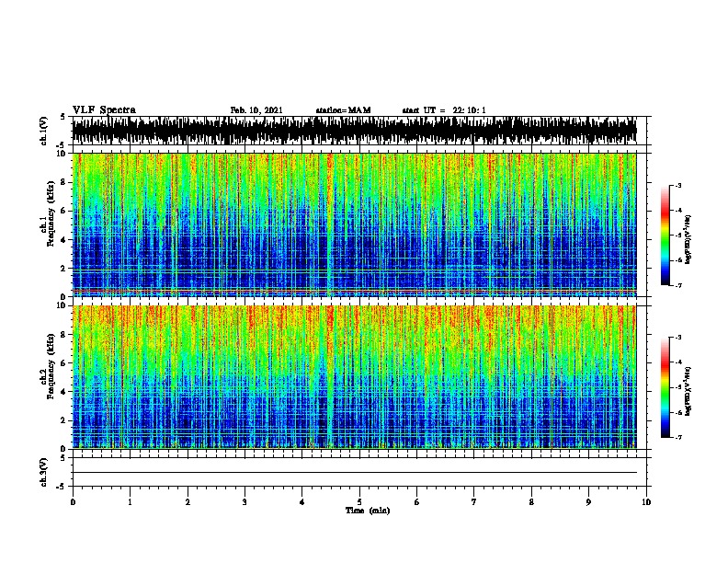Click the time axis tick label "6"
This screenshot has width=728, height=563.
point(417,501)
